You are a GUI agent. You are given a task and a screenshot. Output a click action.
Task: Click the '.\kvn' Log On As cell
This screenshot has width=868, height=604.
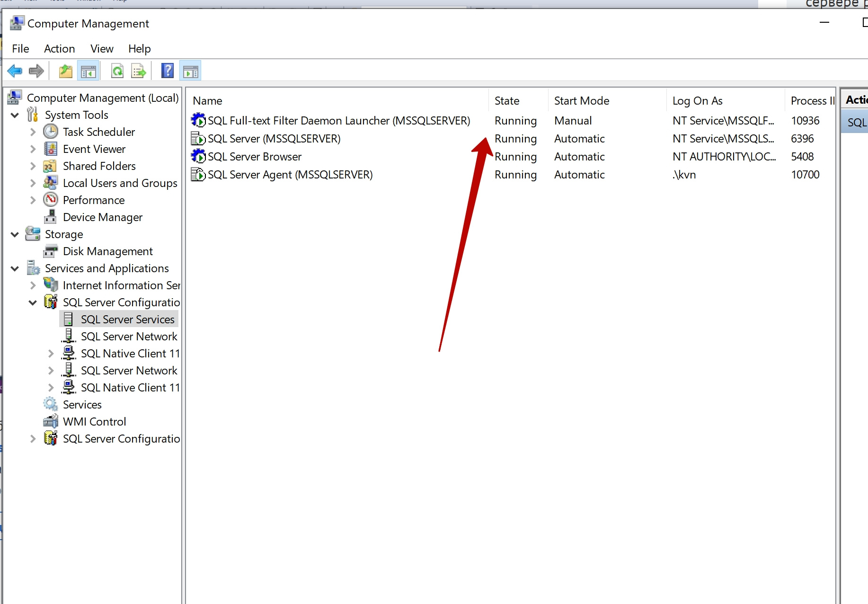684,175
